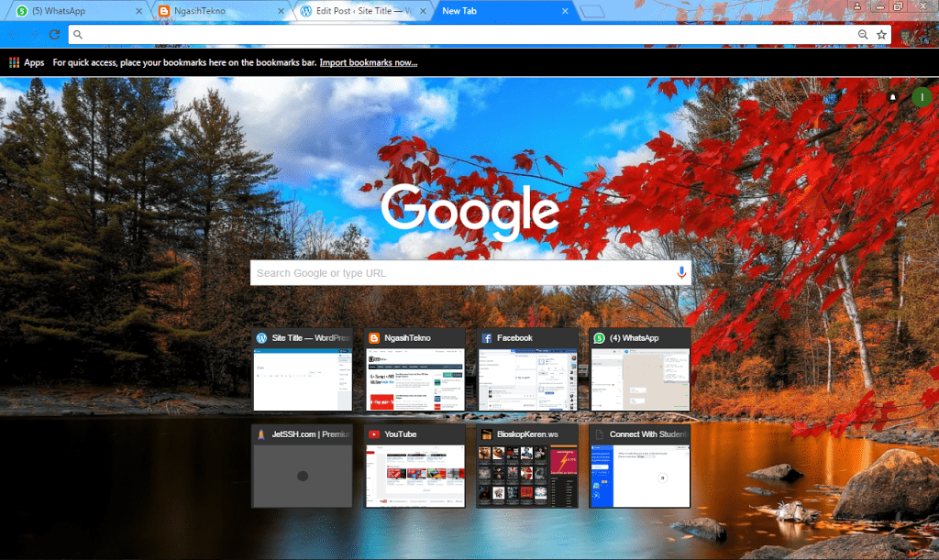Bookmark this page with the star icon
Image resolution: width=939 pixels, height=560 pixels.
point(881,35)
